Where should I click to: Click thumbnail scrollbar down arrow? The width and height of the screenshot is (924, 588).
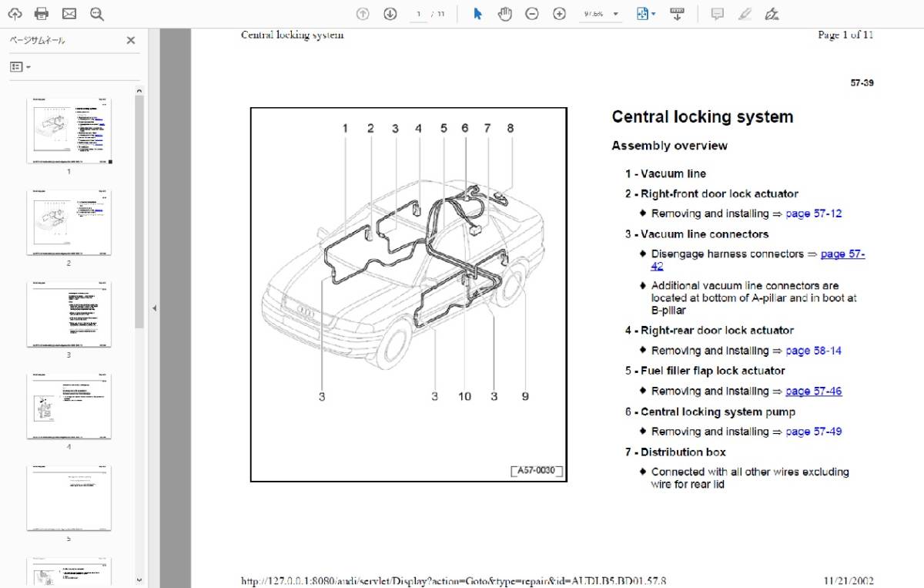coord(139,580)
